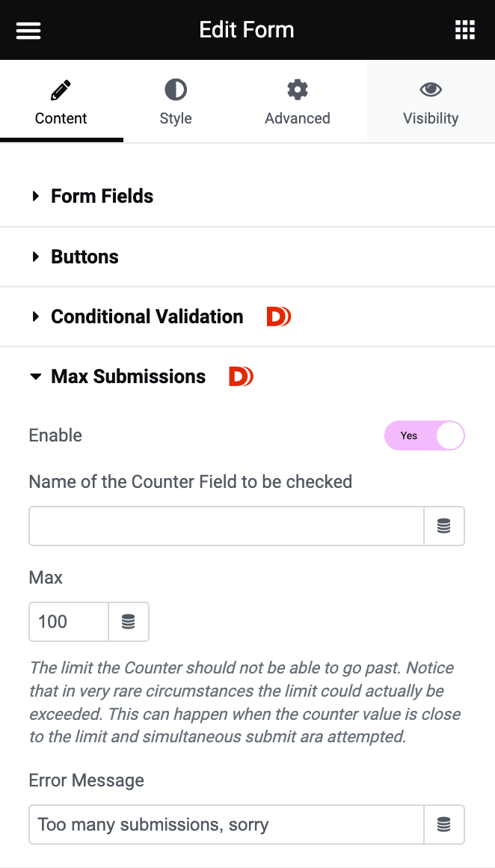This screenshot has width=495, height=868.
Task: Click the eye icon on the Visibility tab
Action: pyautogui.click(x=431, y=88)
